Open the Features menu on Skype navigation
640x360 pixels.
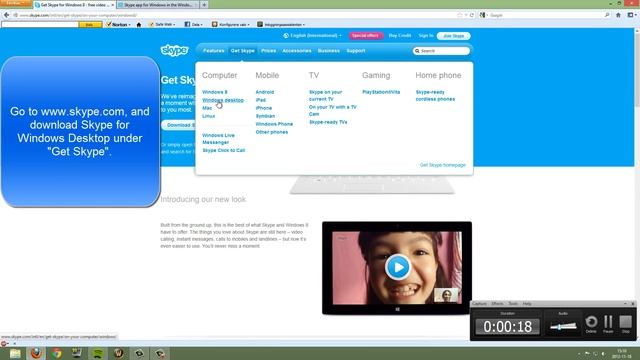pyautogui.click(x=213, y=51)
